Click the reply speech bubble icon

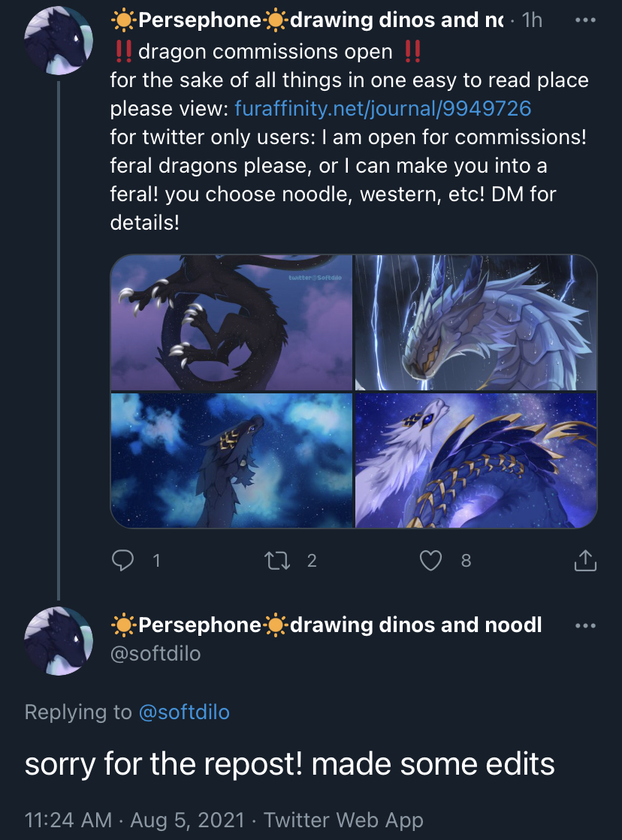(122, 560)
